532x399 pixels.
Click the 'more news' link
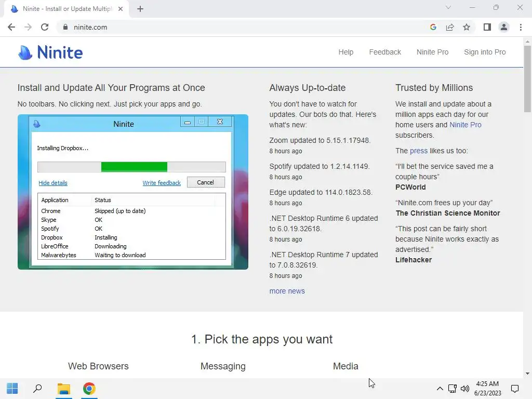click(287, 291)
